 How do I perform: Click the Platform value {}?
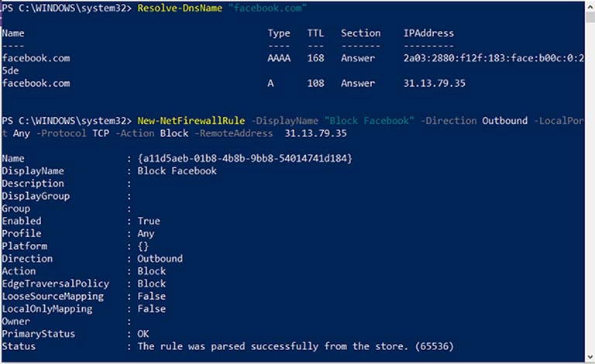[x=143, y=246]
